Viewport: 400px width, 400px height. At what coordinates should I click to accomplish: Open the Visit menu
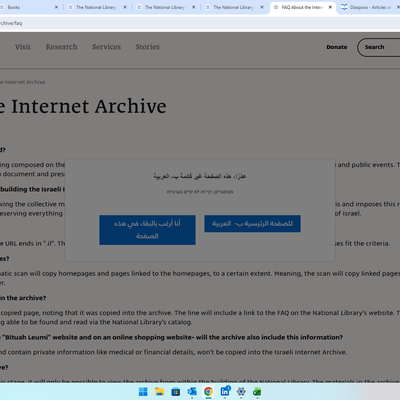coord(23,47)
